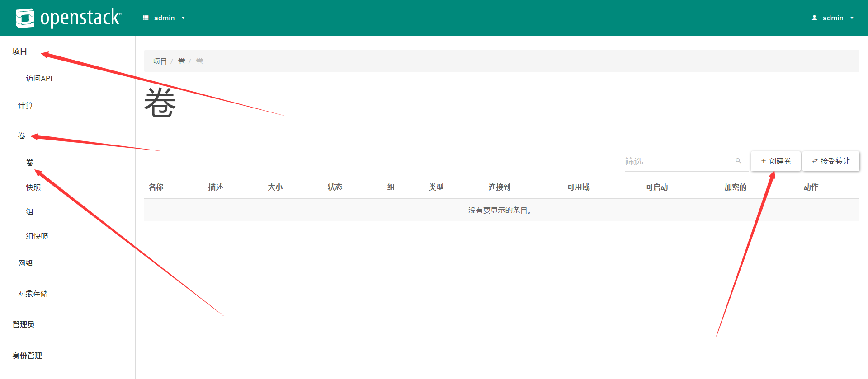Expand the 计算 group in the sidebar
The image size is (868, 379).
(25, 106)
